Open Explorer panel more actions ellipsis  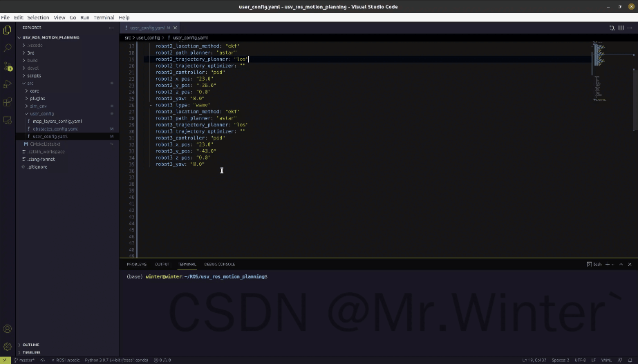click(x=111, y=28)
